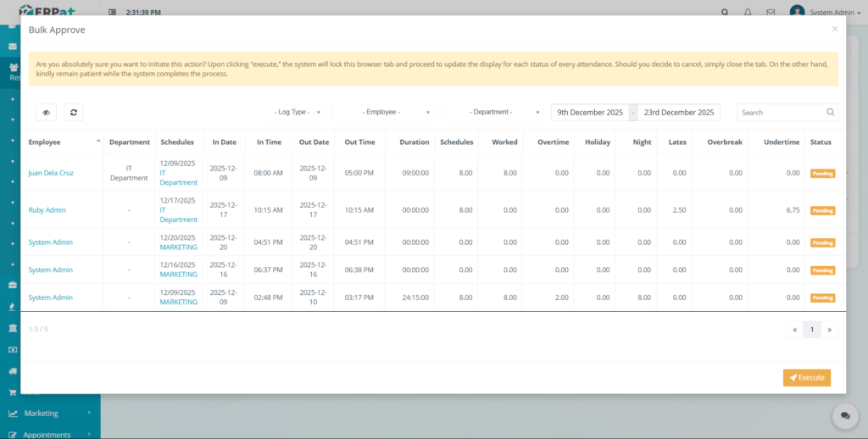Click the notifications bell icon
The height and width of the screenshot is (439, 868).
point(748,13)
